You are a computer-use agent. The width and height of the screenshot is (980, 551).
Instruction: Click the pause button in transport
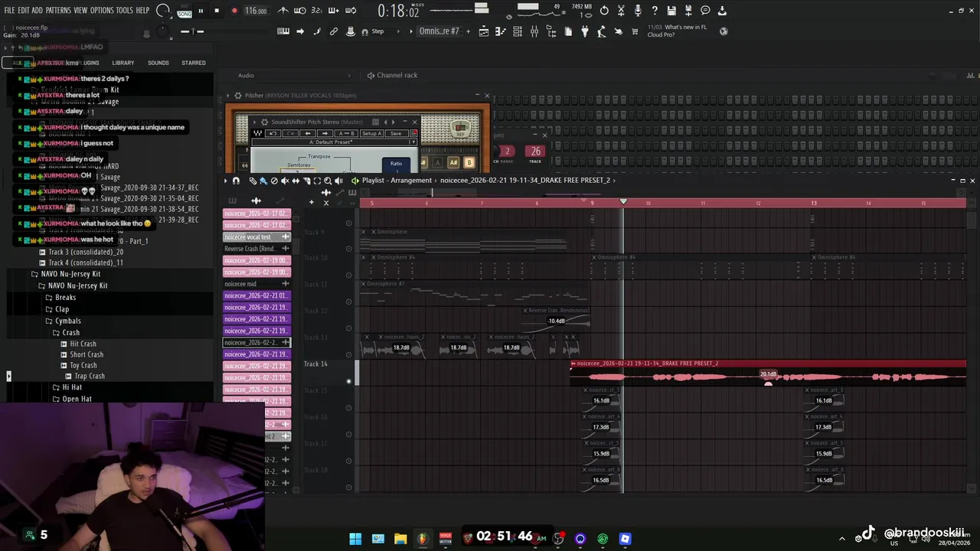point(201,11)
